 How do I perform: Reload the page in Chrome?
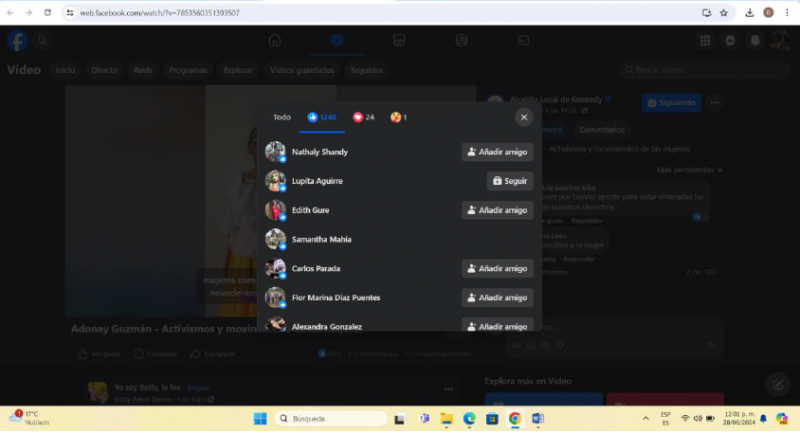[47, 13]
